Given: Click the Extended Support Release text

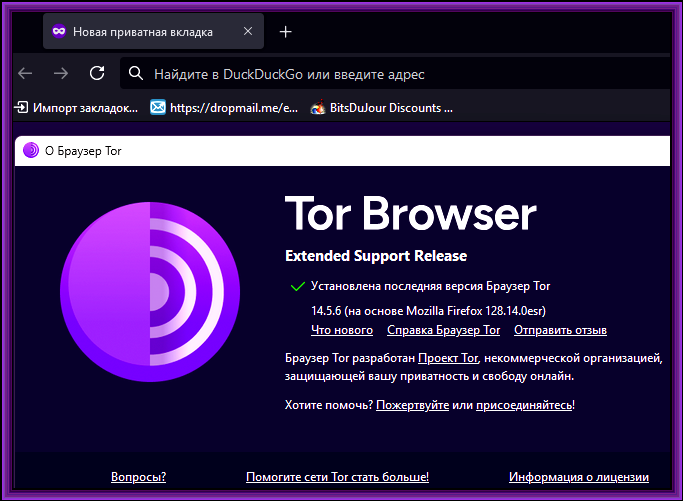Looking at the screenshot, I should point(376,256).
